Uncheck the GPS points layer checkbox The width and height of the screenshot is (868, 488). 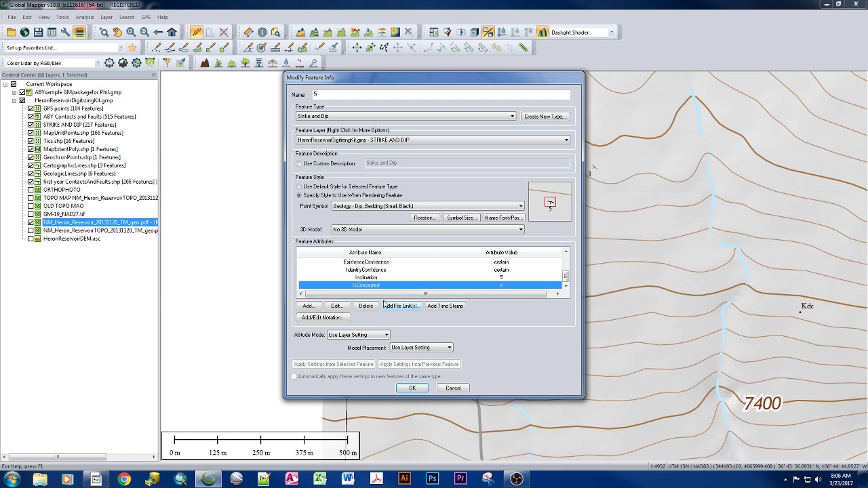coord(31,108)
